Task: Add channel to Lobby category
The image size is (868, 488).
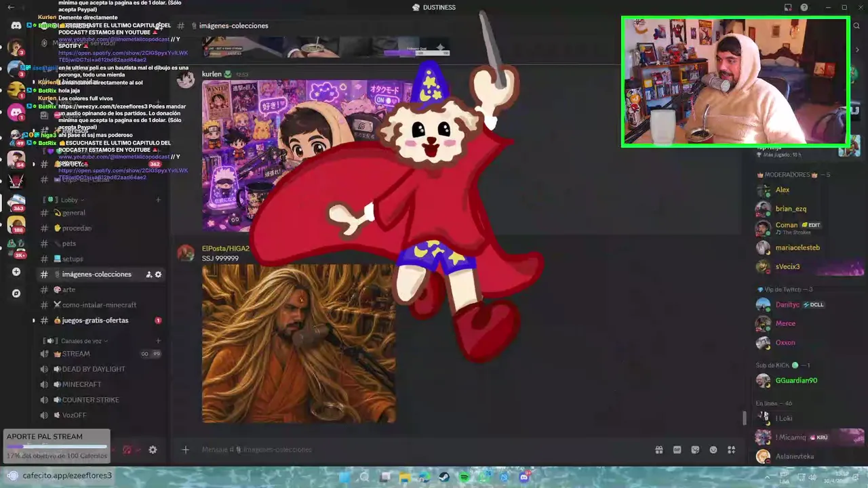Action: pyautogui.click(x=158, y=200)
